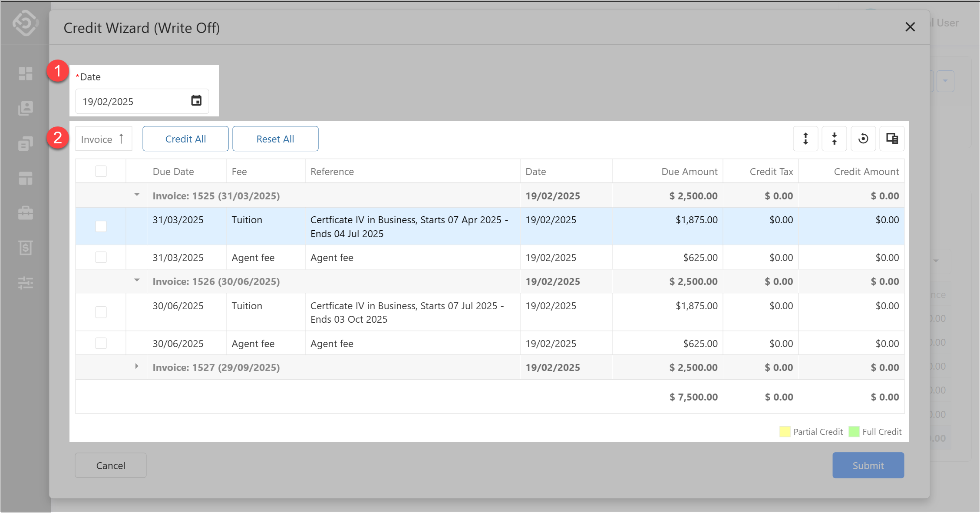980x513 pixels.
Task: Sort by the Fee column header
Action: pyautogui.click(x=239, y=172)
